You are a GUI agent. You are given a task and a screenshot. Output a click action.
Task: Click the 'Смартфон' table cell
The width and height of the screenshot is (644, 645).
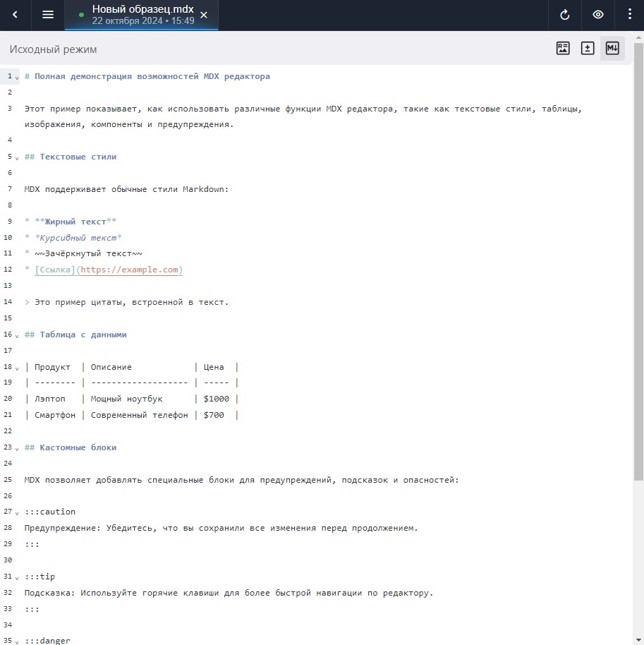click(55, 416)
